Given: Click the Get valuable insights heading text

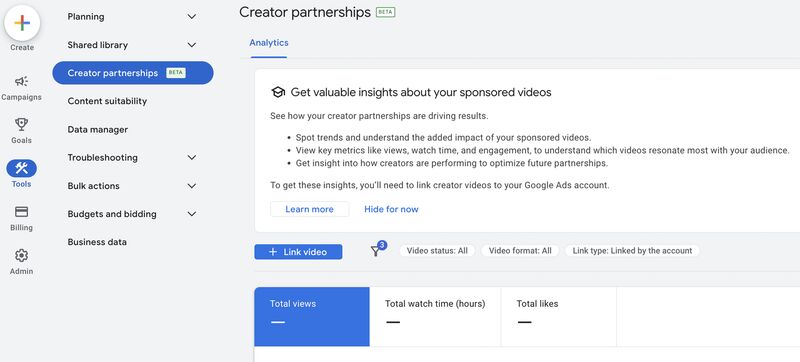Looking at the screenshot, I should pos(421,92).
